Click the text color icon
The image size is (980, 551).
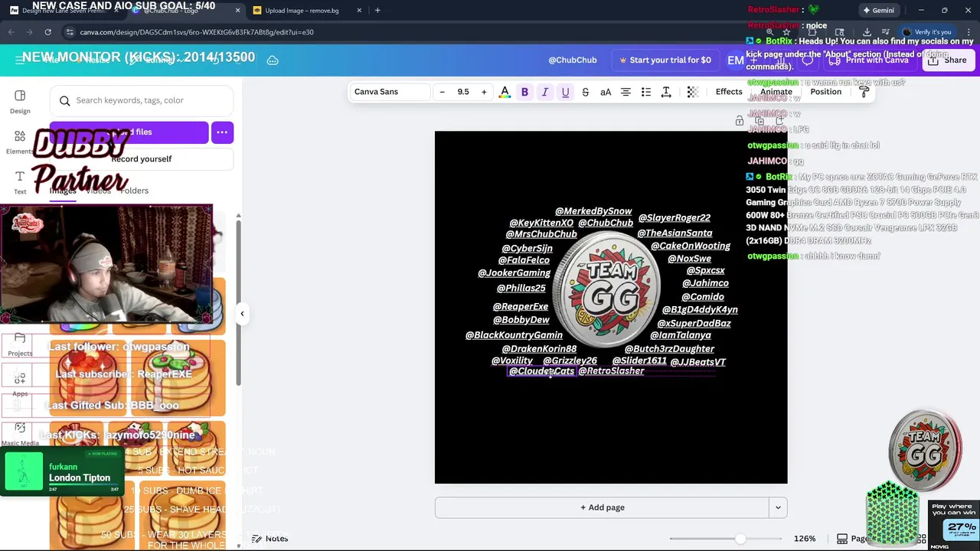[x=505, y=92]
